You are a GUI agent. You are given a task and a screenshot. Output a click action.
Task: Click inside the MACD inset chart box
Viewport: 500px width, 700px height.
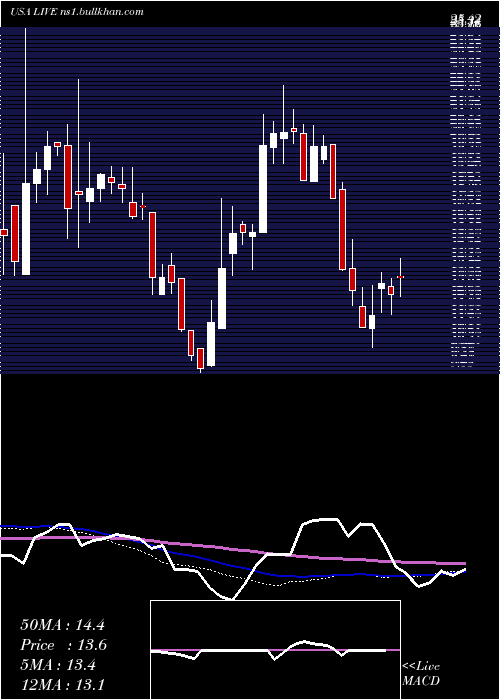(275, 650)
